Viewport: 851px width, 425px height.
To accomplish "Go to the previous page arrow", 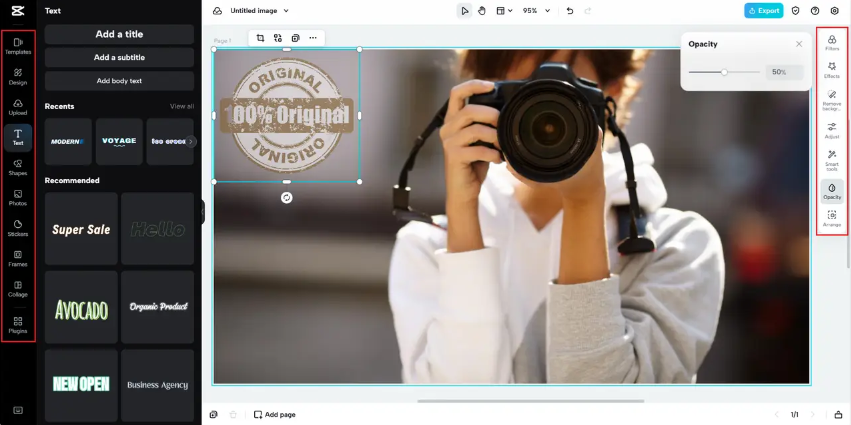I will coord(777,415).
